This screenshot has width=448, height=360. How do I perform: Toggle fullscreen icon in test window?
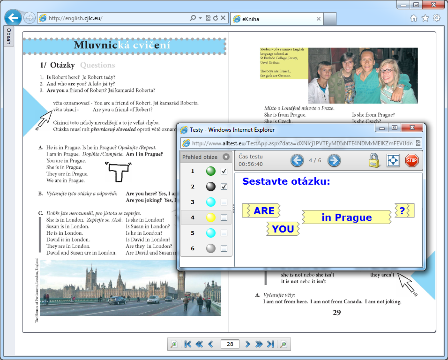click(393, 160)
